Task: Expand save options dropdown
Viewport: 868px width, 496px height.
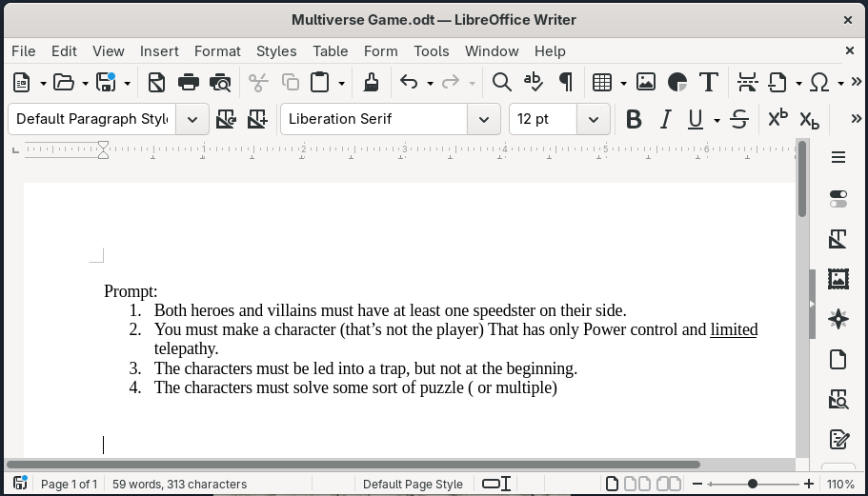Action: click(127, 84)
